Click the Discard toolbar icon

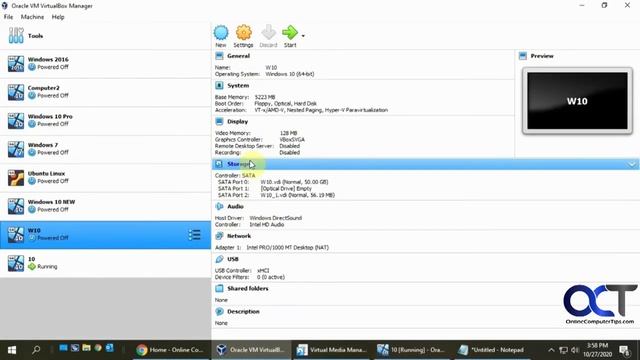(x=268, y=33)
